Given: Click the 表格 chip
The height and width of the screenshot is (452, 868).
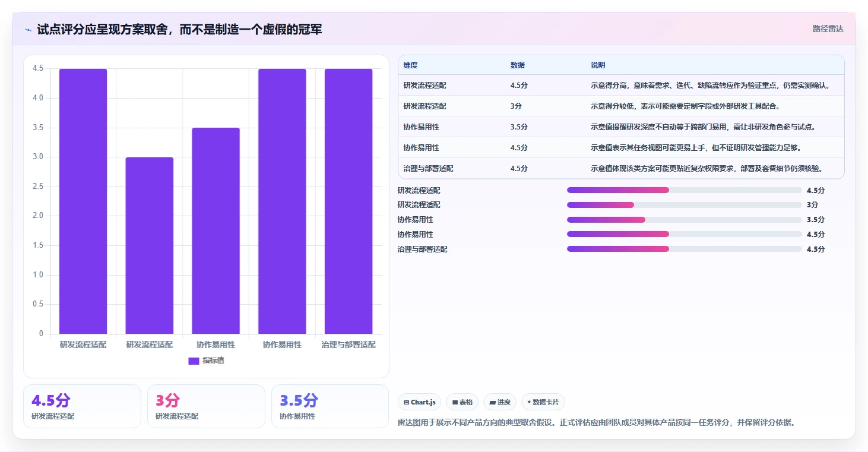Looking at the screenshot, I should pyautogui.click(x=462, y=402).
